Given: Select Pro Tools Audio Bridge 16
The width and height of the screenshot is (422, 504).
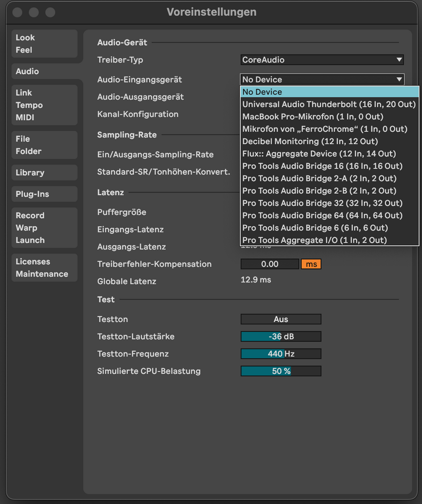Looking at the screenshot, I should point(330,166).
